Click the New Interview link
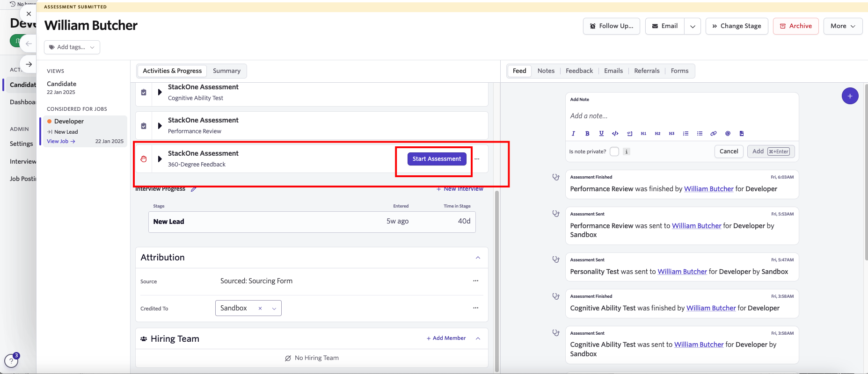 tap(460, 189)
